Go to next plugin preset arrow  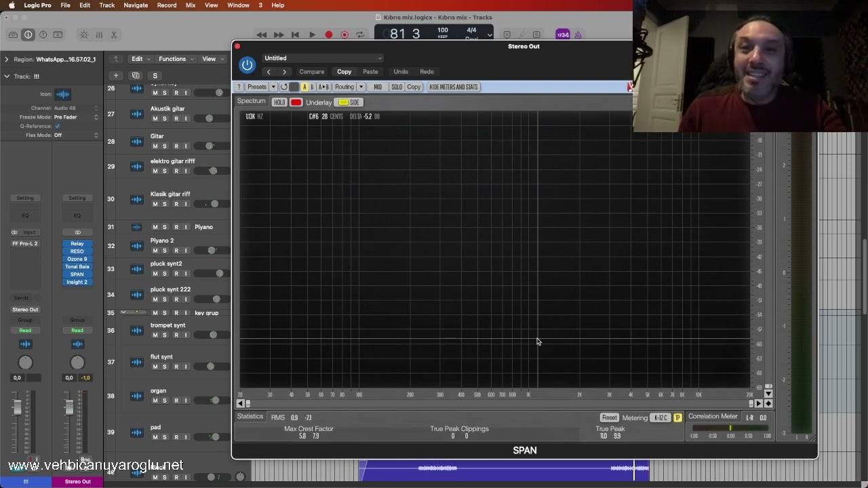click(x=285, y=72)
